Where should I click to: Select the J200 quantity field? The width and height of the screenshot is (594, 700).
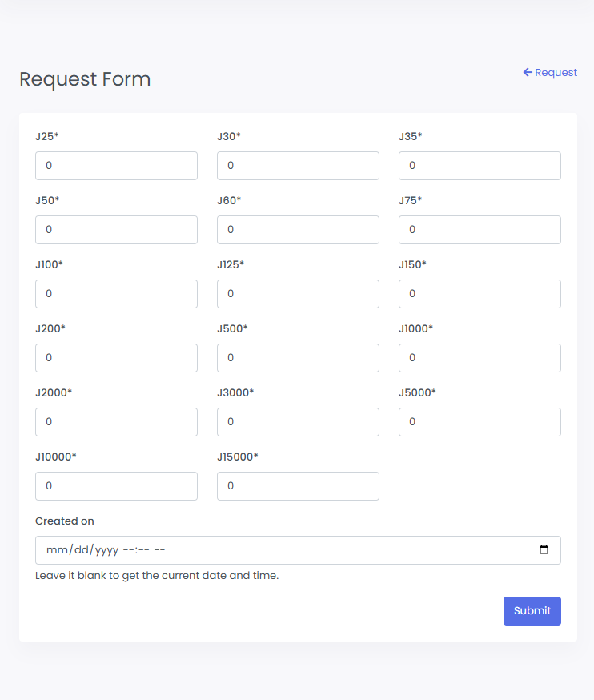click(116, 358)
